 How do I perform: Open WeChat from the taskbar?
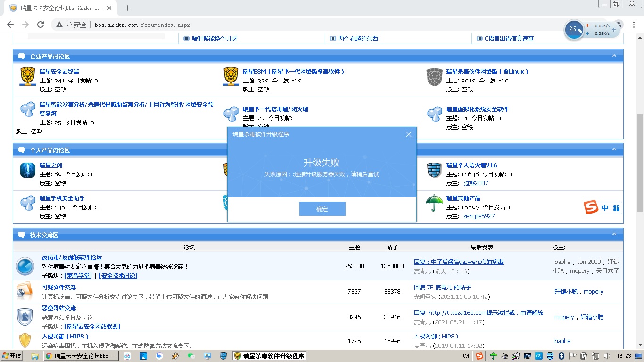click(x=191, y=356)
